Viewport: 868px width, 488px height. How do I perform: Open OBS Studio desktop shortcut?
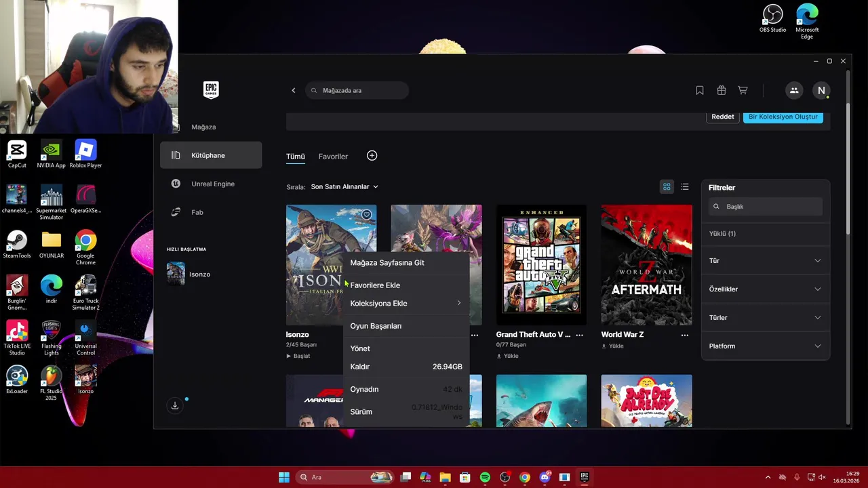pyautogui.click(x=772, y=18)
